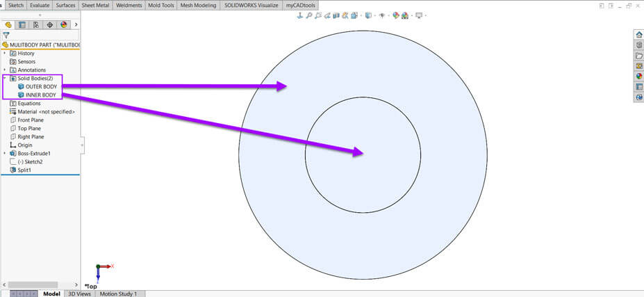Screen dimensions: 644x297
Task: Open the Display Style dropdown arrow
Action: (374, 15)
